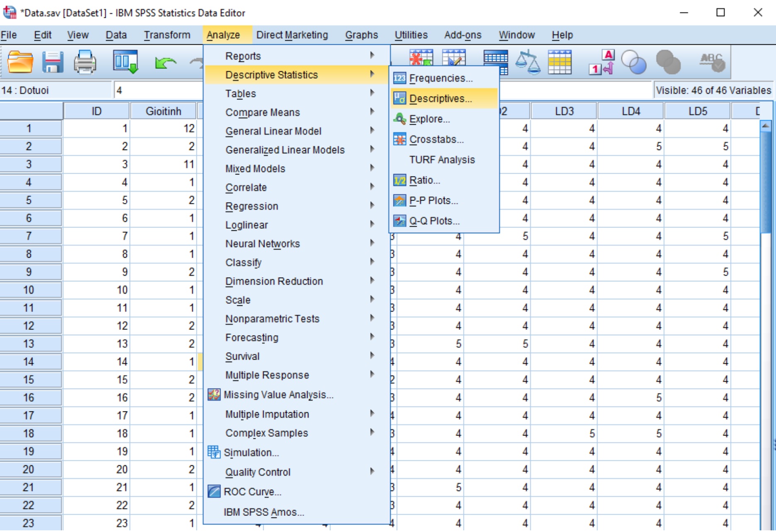Viewport: 776px width, 532px height.
Task: Open the Graphs menu
Action: pos(361,35)
